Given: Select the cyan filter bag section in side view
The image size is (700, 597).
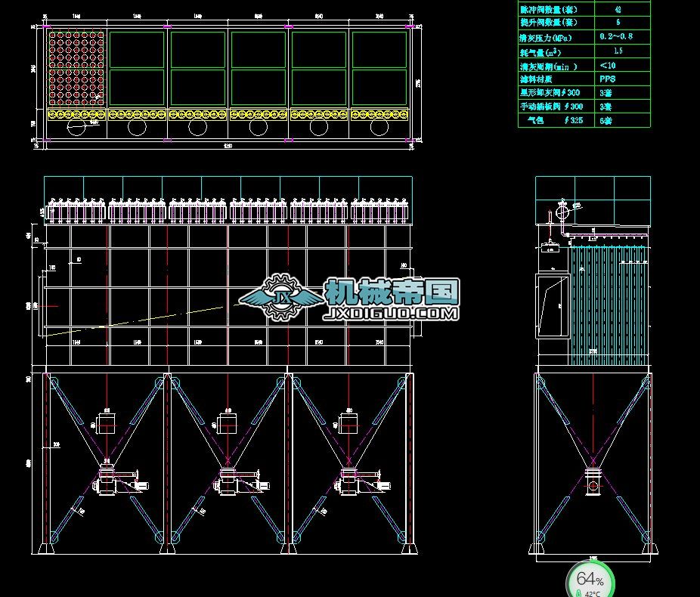Looking at the screenshot, I should (608, 305).
